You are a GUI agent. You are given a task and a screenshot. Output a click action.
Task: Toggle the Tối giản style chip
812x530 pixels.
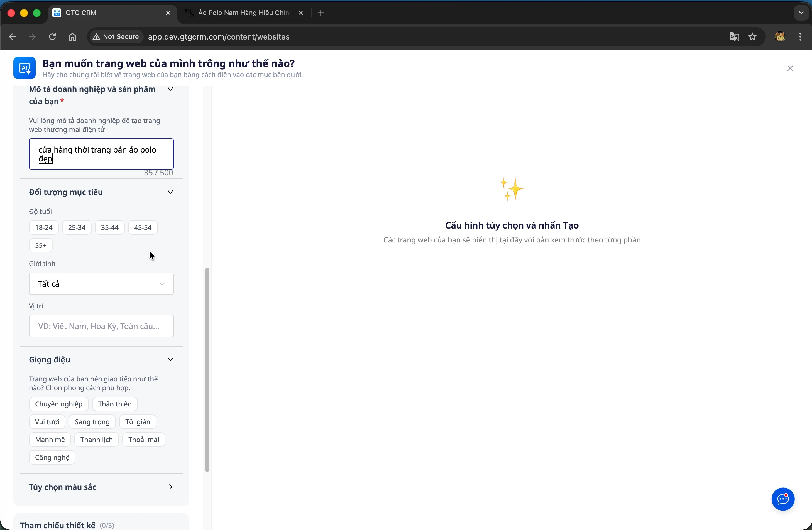137,421
